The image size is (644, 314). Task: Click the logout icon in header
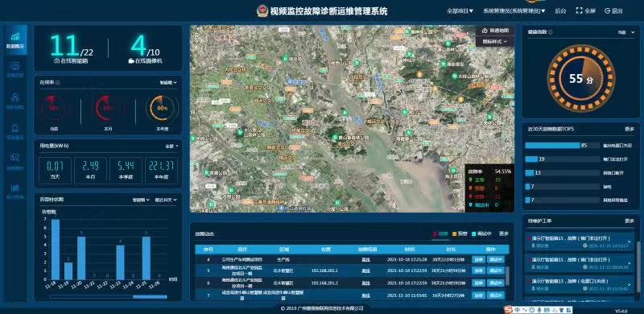(x=607, y=11)
